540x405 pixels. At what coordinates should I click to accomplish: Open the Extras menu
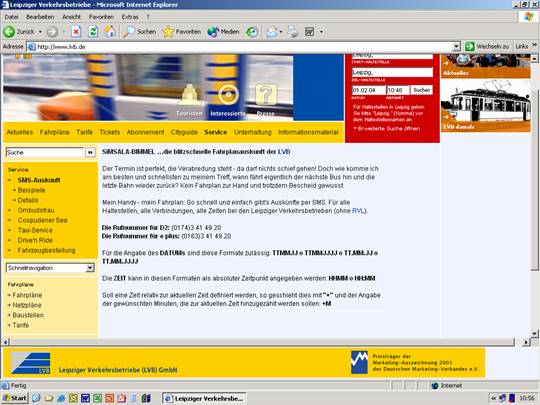click(x=130, y=17)
